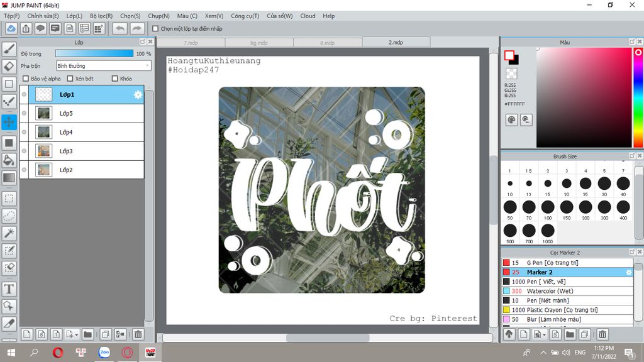The image size is (644, 362).
Task: Enable Khóa lock checkbox
Action: pos(115,79)
